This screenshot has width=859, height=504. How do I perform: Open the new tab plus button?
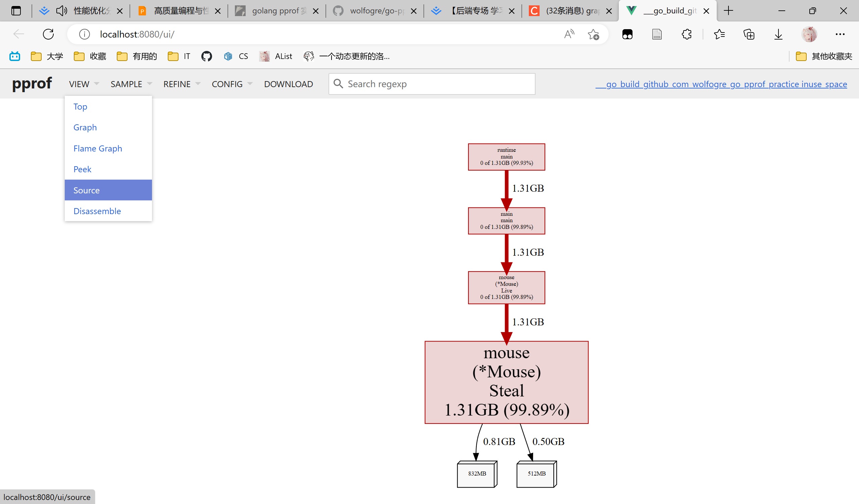(728, 11)
